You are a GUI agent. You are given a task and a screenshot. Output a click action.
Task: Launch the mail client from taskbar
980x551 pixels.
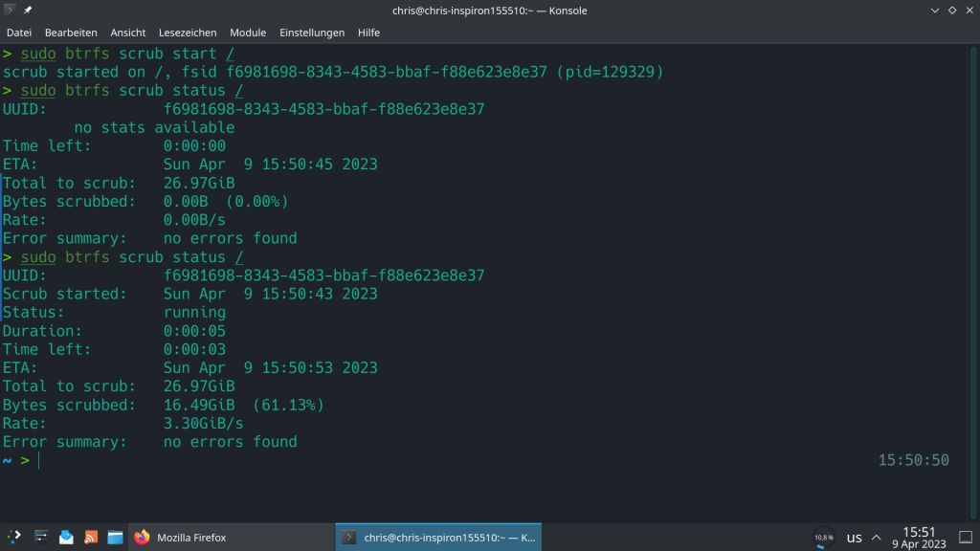(x=66, y=537)
